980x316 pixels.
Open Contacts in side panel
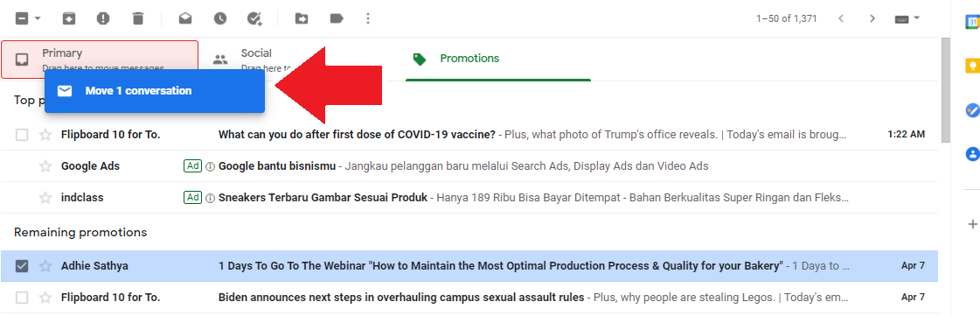point(972,153)
